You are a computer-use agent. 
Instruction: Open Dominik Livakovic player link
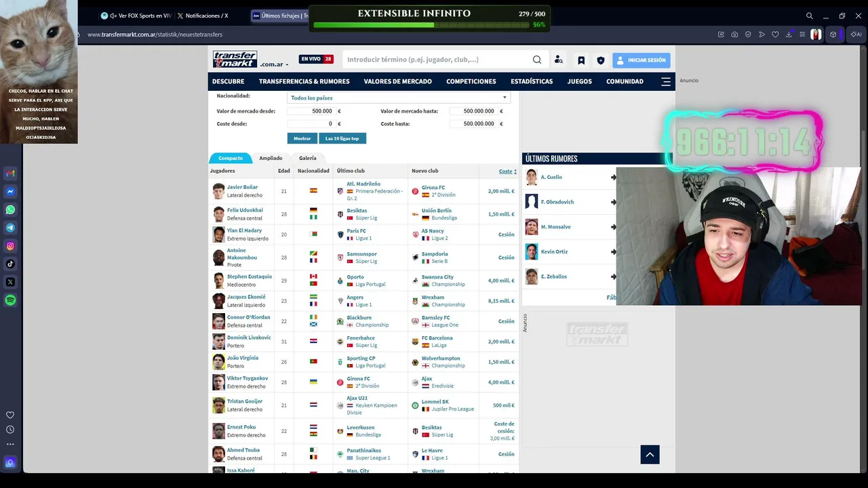[249, 338]
